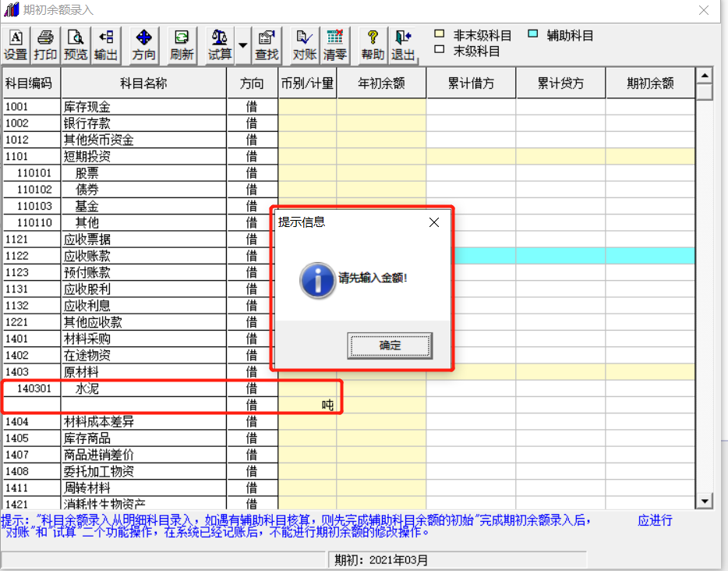This screenshot has width=728, height=571.
Task: Select the 应收股利 row
Action: tap(348, 289)
